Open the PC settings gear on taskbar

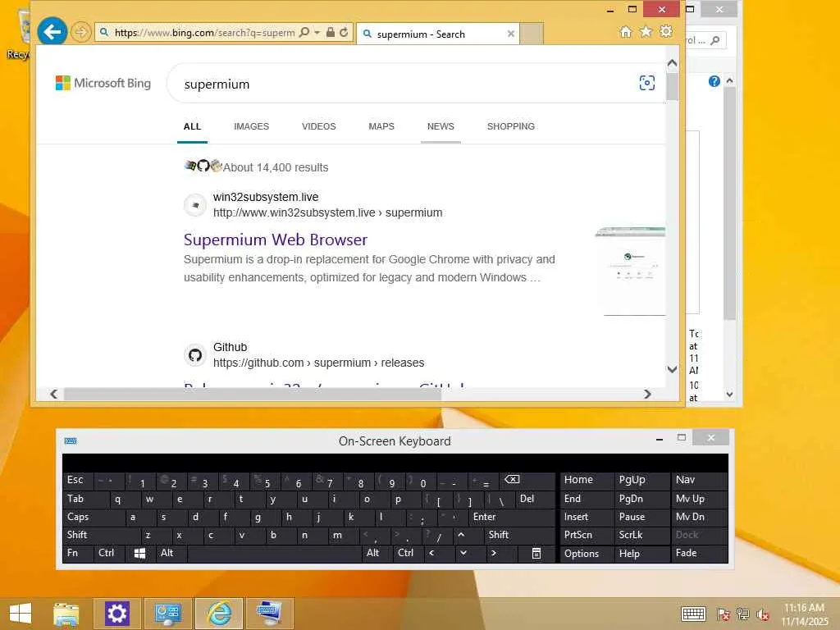[x=116, y=614]
